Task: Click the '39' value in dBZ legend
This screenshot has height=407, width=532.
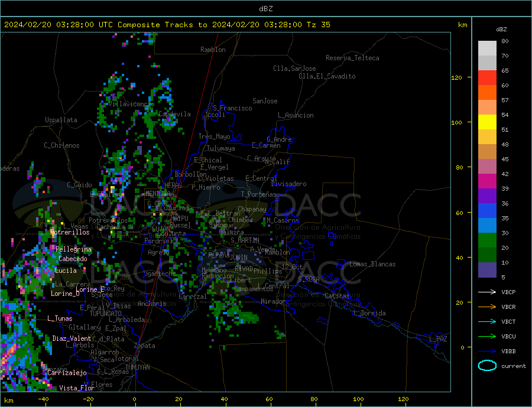Action: coord(505,188)
